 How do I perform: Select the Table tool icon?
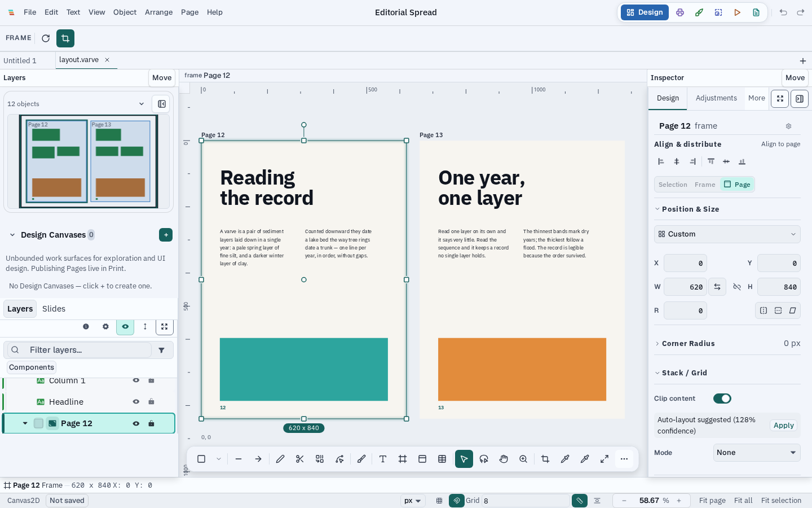click(x=442, y=459)
